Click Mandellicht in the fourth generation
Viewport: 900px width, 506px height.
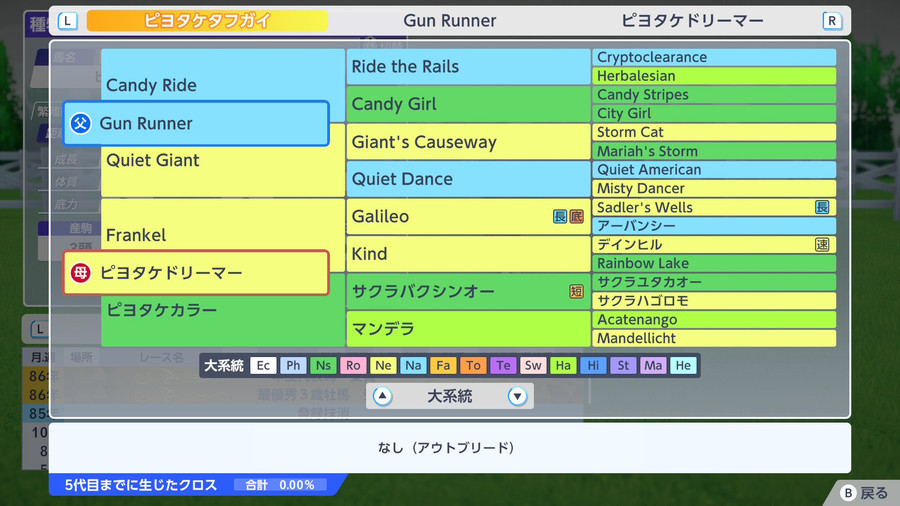714,338
